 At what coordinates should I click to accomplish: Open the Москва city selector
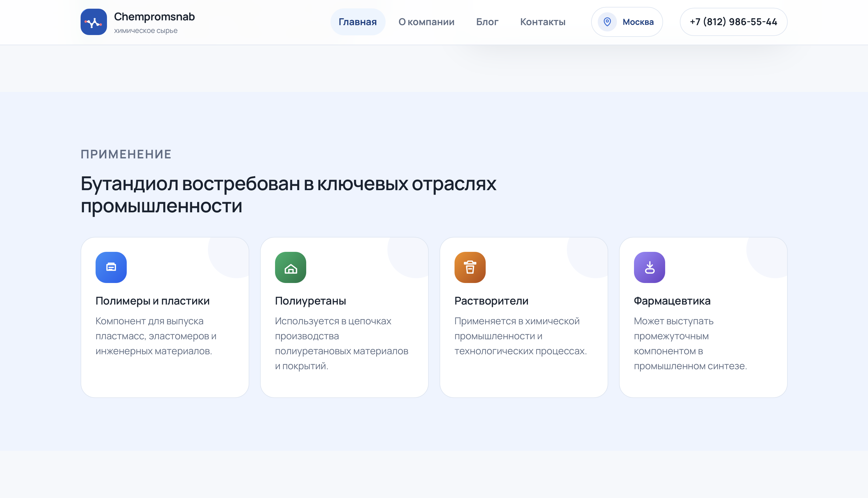tap(627, 22)
